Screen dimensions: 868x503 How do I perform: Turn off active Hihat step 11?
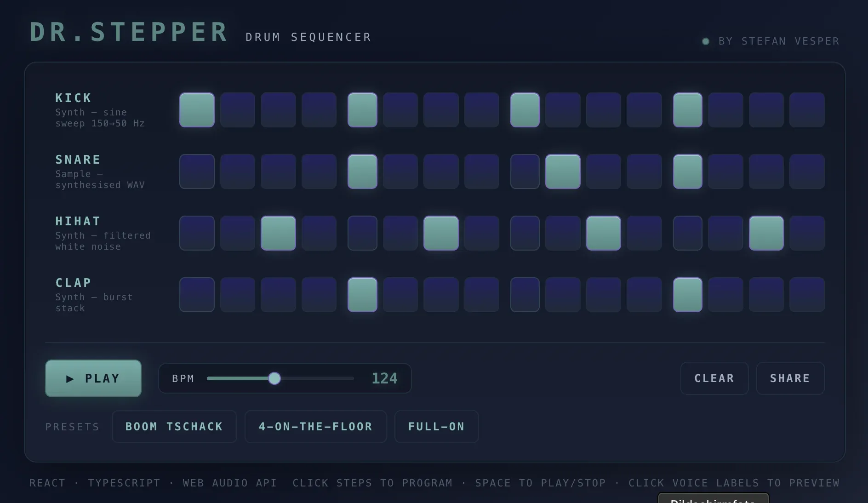coord(604,233)
